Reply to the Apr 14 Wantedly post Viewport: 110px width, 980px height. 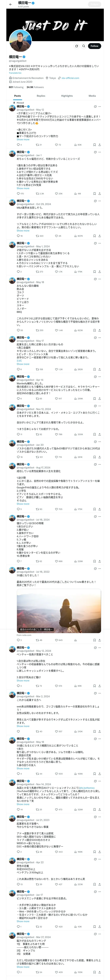click(18, 399)
